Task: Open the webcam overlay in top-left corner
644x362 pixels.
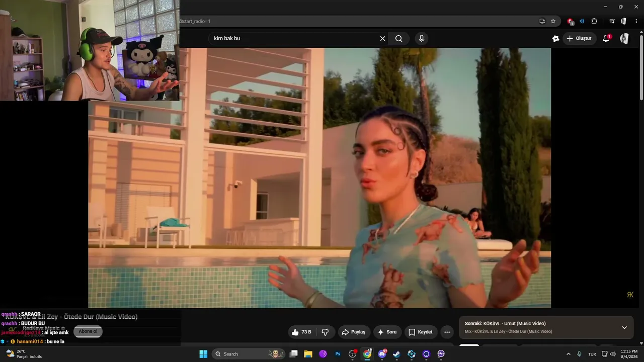Action: click(x=90, y=50)
